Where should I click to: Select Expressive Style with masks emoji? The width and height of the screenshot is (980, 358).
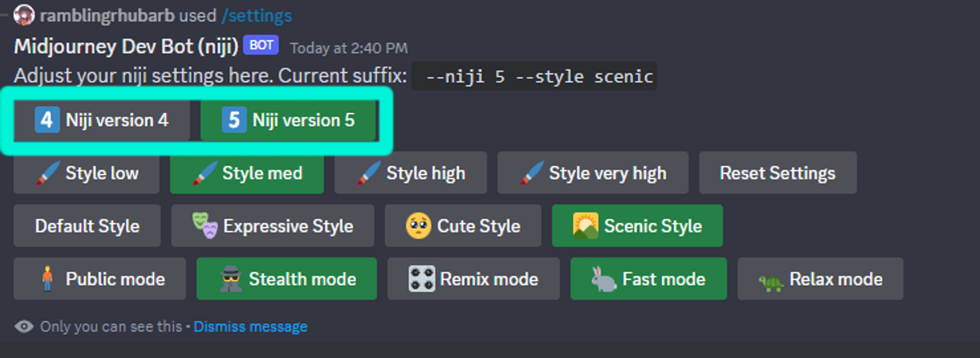tap(273, 226)
